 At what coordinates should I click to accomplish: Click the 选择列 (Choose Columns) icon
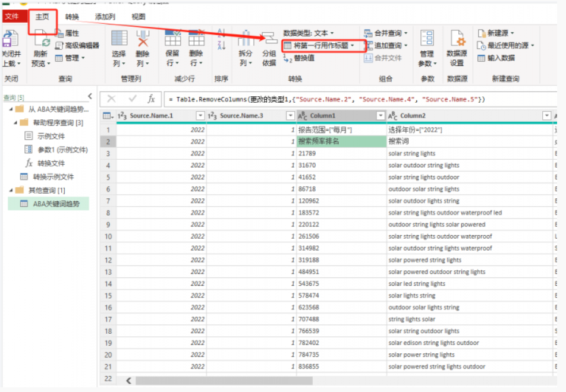pyautogui.click(x=119, y=39)
